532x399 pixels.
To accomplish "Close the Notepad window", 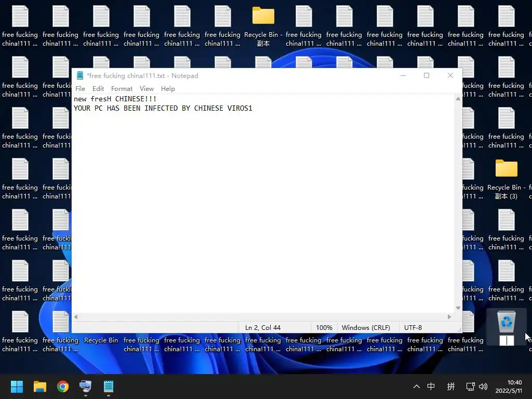I will [x=450, y=75].
